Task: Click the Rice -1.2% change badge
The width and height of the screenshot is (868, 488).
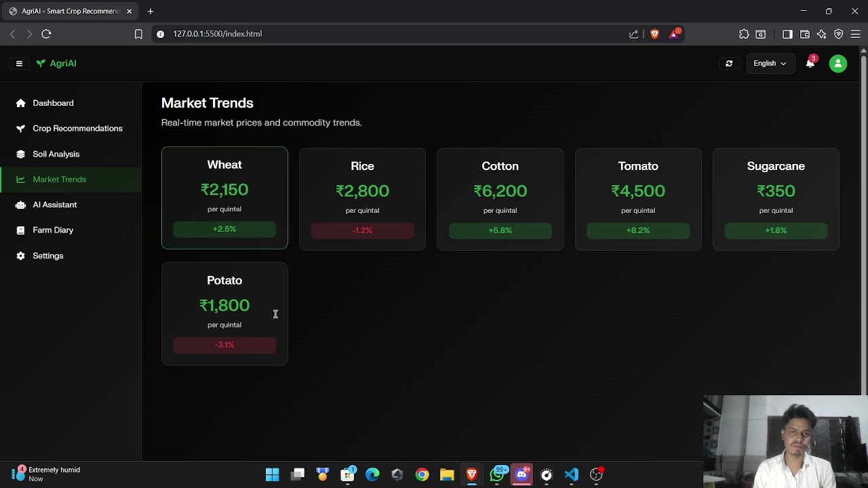Action: pos(362,230)
